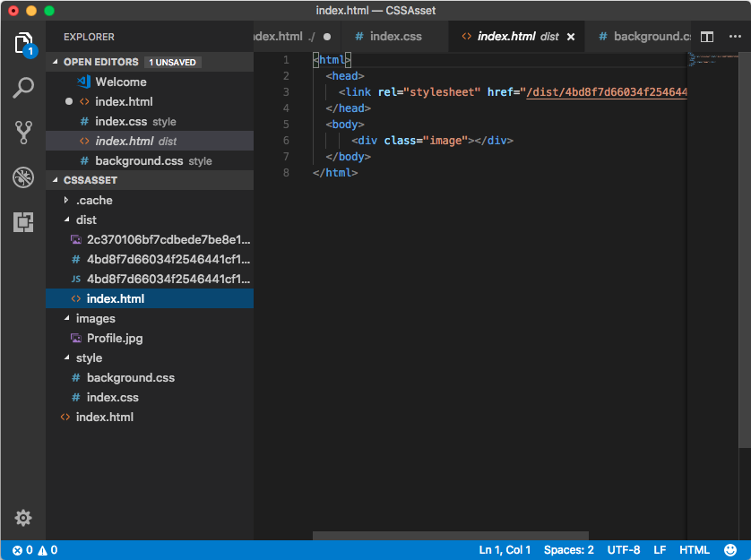Expand the .cache folder
751x560 pixels.
pos(66,200)
